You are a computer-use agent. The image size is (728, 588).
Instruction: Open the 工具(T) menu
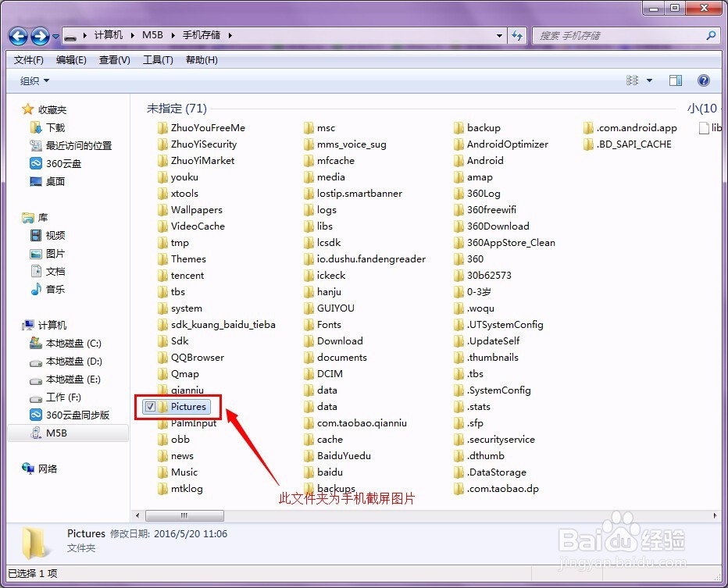point(158,60)
